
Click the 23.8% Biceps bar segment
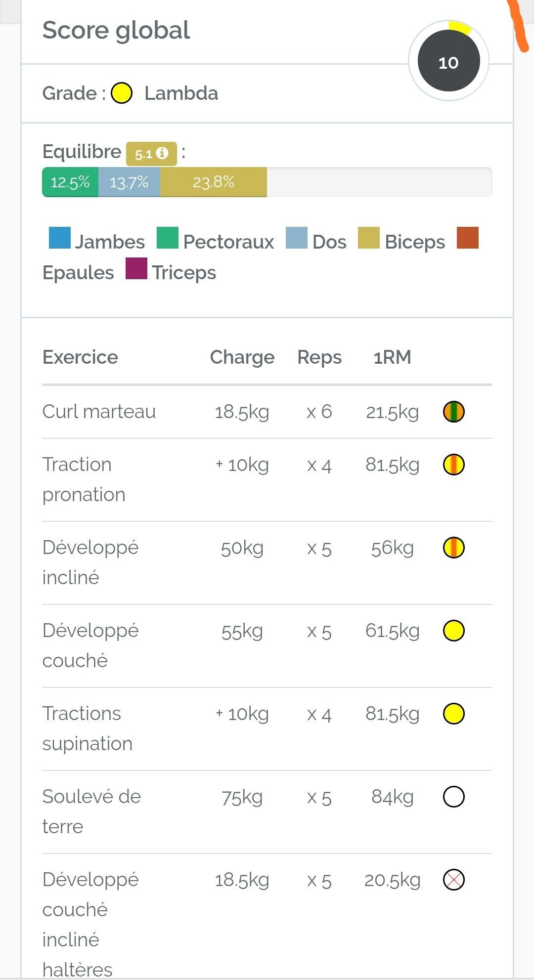point(213,182)
